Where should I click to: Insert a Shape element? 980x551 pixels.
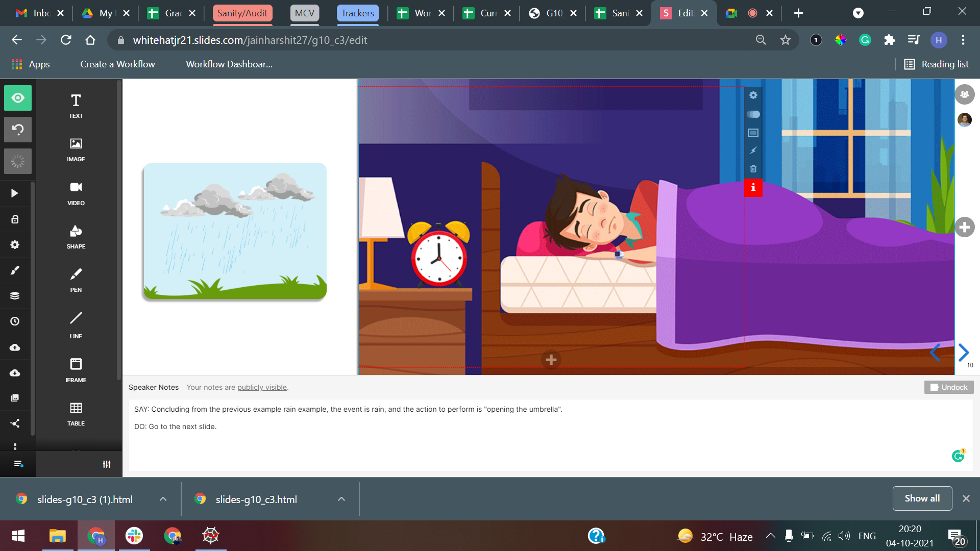point(76,237)
